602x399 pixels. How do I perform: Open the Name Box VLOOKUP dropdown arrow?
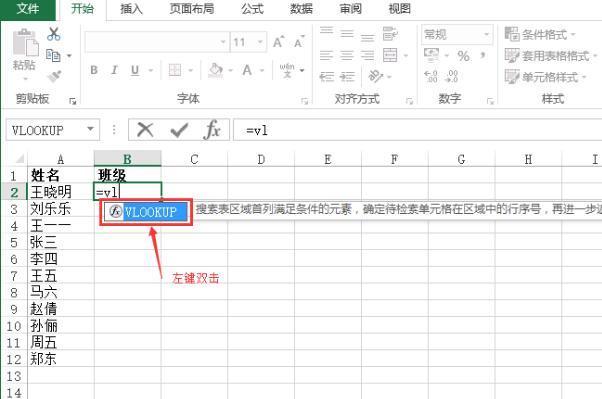pos(91,129)
